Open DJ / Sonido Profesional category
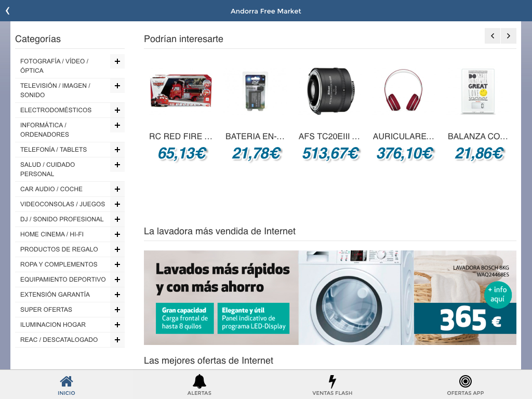 point(62,219)
